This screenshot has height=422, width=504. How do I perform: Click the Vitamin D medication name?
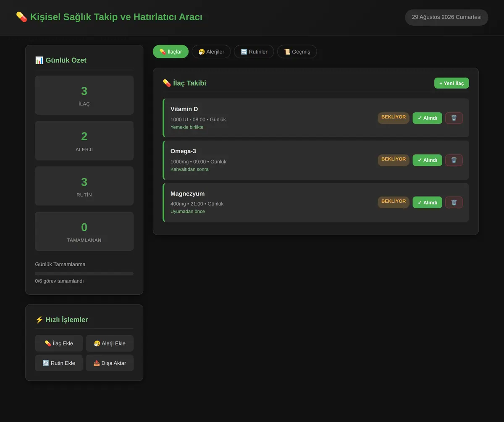click(184, 109)
